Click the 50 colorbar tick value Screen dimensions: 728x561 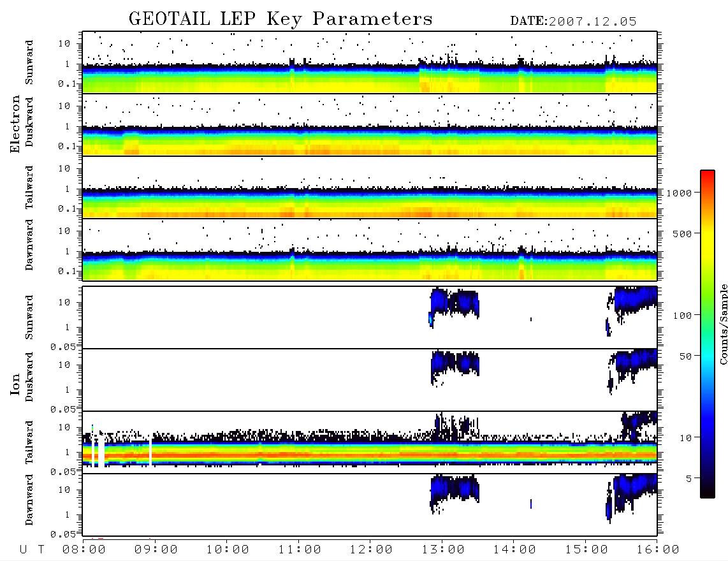(x=686, y=356)
